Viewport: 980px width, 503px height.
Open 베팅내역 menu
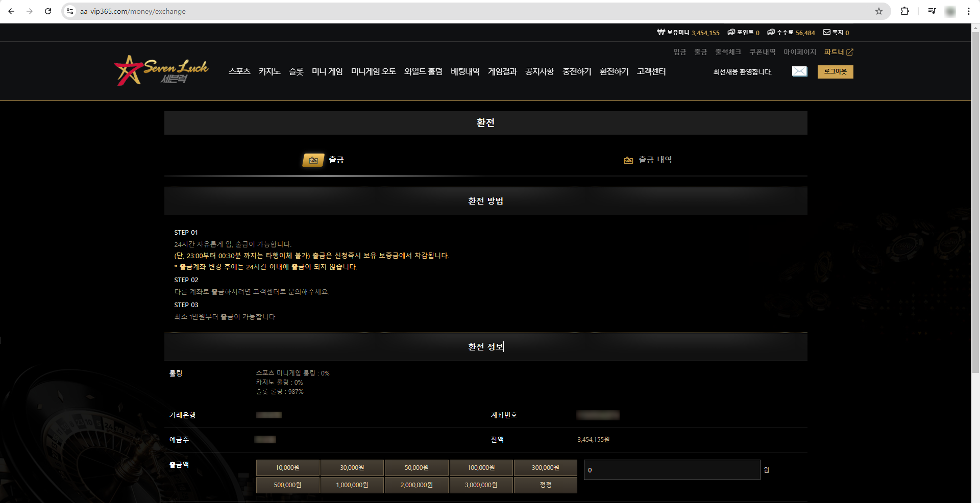point(465,71)
